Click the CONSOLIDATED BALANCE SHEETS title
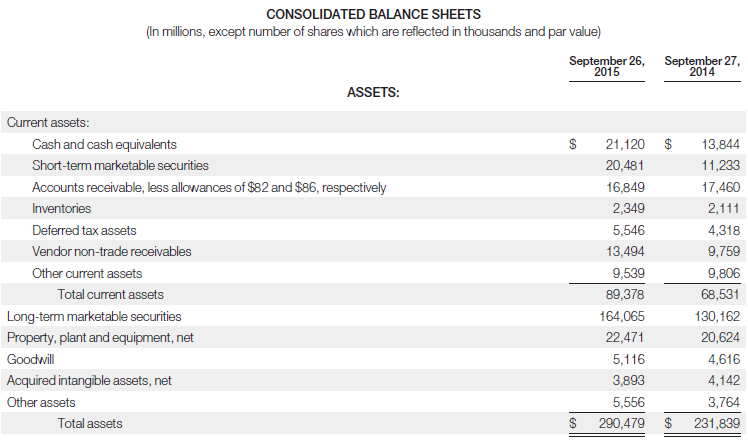748x444 pixels. tap(374, 14)
